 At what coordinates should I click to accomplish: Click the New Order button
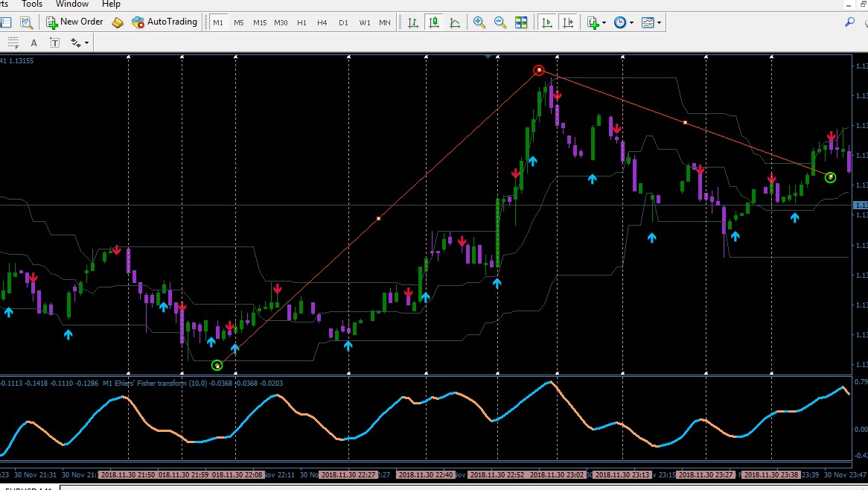[74, 22]
